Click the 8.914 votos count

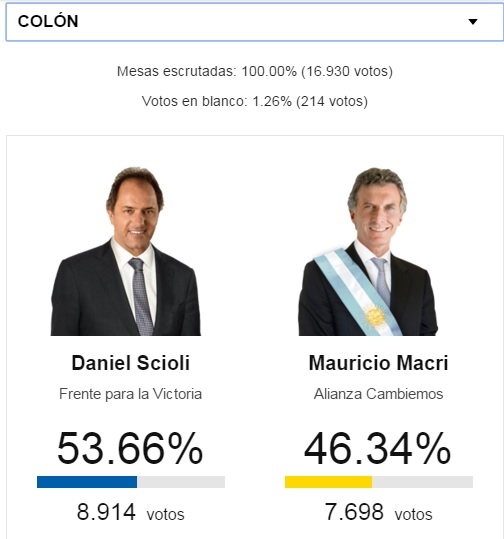(131, 513)
